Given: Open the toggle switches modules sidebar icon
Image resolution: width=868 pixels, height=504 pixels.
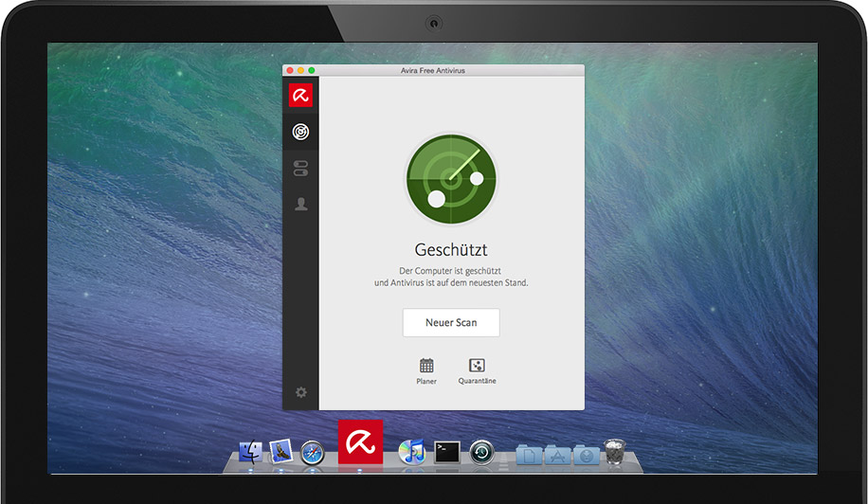Looking at the screenshot, I should pos(300,169).
